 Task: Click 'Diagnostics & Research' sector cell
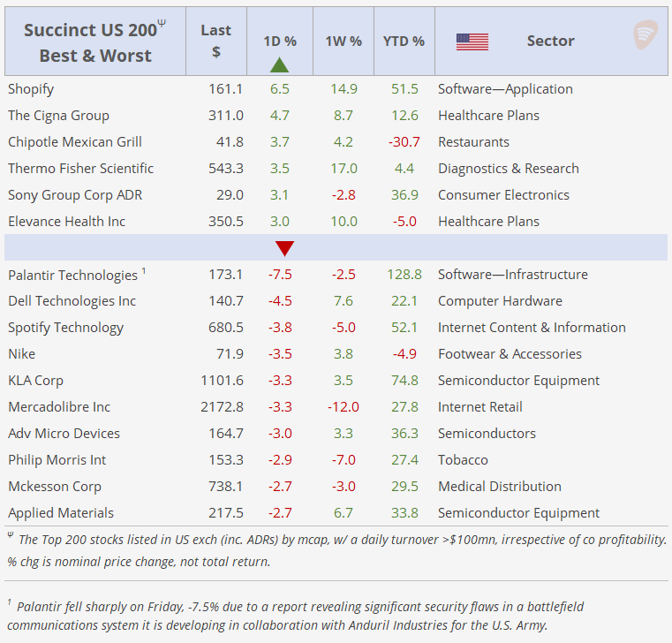509,169
